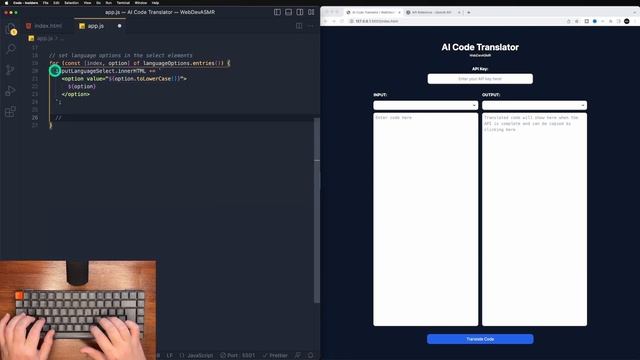640x360 pixels.
Task: Open the Apple menu
Action: 6,3
